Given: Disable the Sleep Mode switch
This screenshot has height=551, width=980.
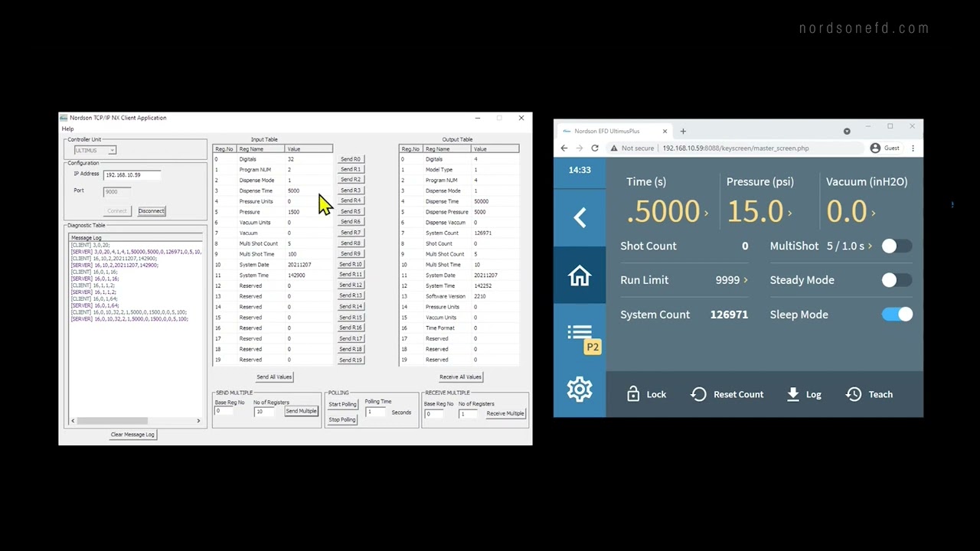Looking at the screenshot, I should pos(897,315).
